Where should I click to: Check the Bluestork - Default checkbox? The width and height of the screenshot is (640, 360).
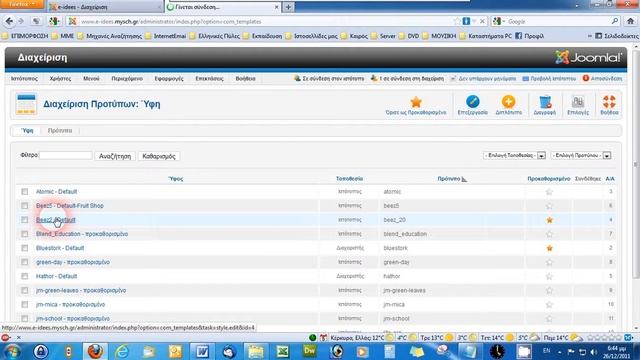pos(25,248)
